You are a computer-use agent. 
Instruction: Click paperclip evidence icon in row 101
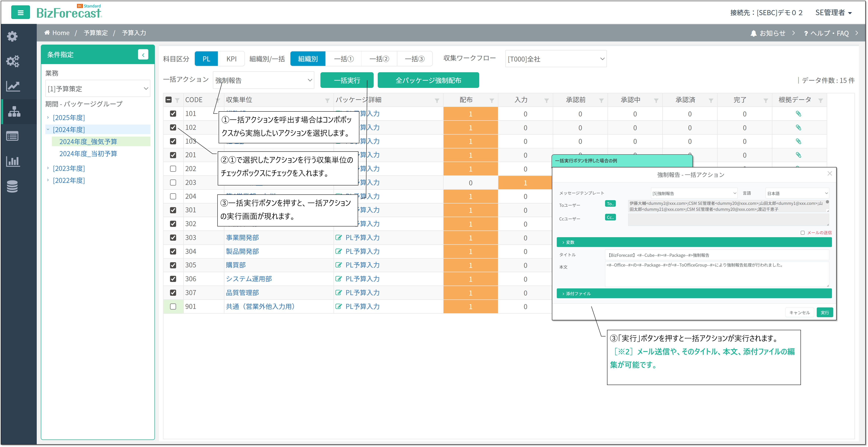pos(798,114)
